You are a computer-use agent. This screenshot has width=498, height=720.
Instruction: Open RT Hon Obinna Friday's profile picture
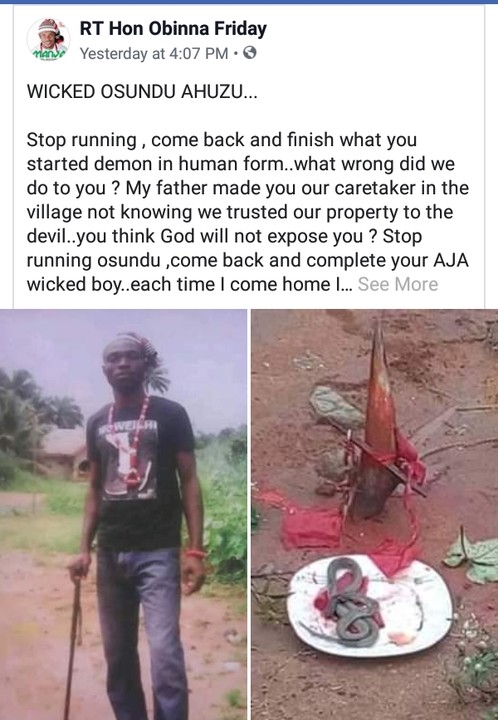pos(49,40)
